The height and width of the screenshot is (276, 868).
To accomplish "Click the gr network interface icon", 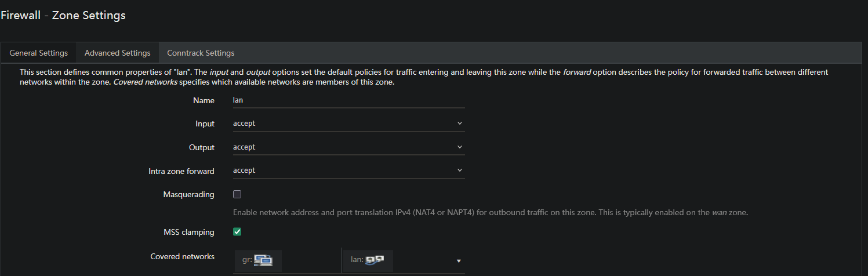I will point(263,260).
